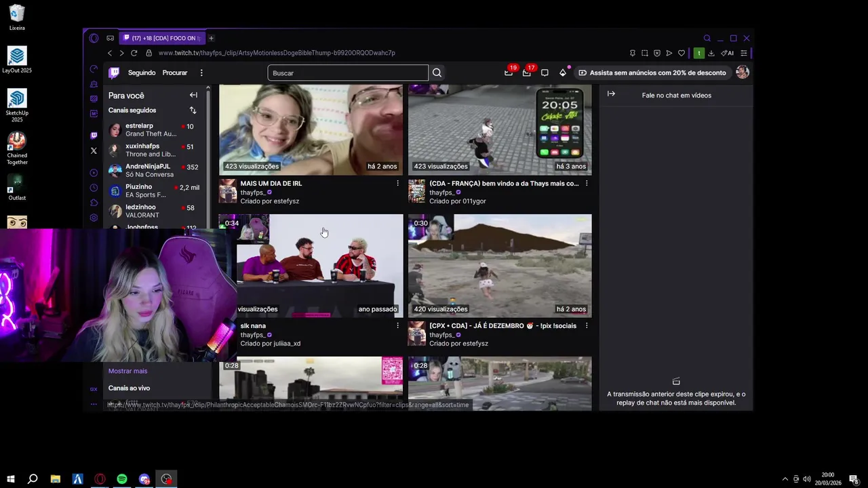The image size is (868, 488).
Task: Open extensions cube in Opera sidebar
Action: click(94, 203)
